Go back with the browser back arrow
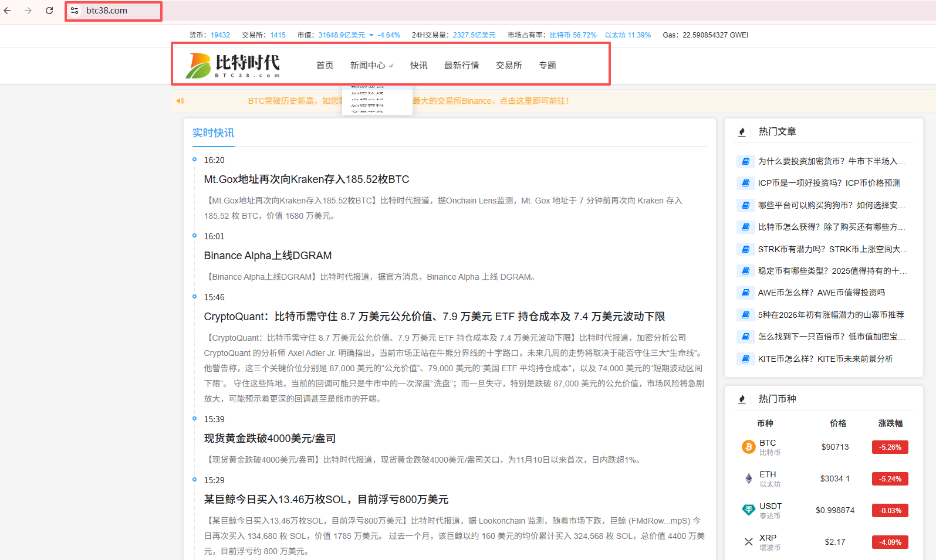The image size is (936, 560). [x=8, y=11]
